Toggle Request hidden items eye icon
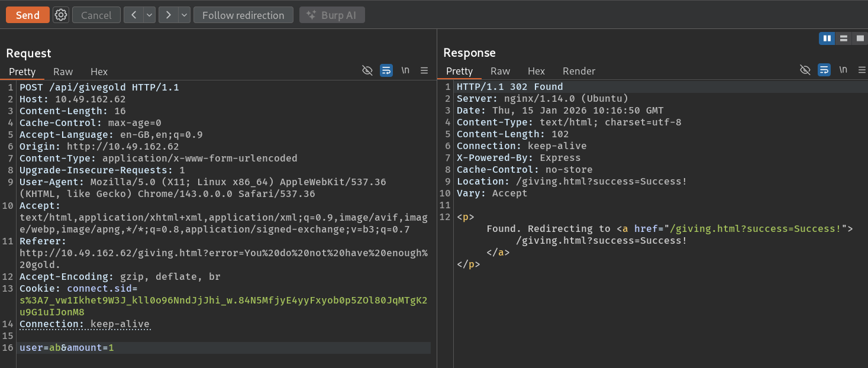Image resolution: width=868 pixels, height=368 pixels. point(367,70)
